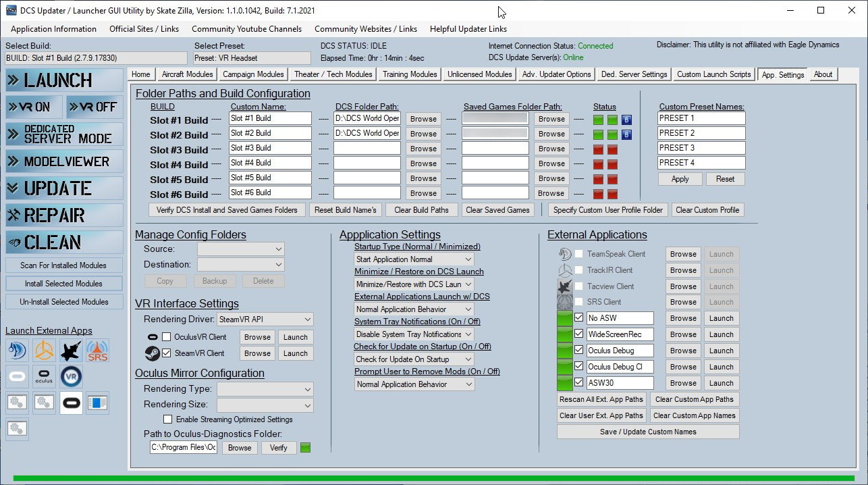Uncheck the SteamVR Client checkbox
868x485 pixels.
coord(167,353)
